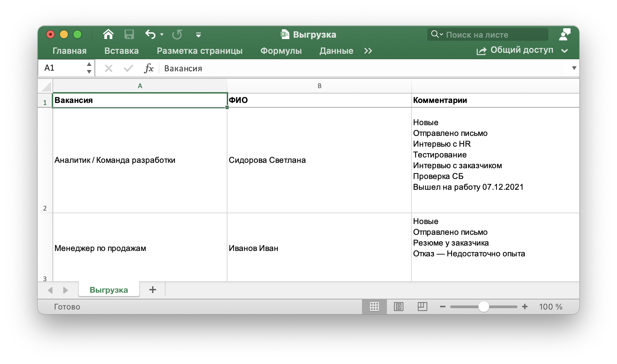Image resolution: width=617 pixels, height=364 pixels.
Task: Select the Выгрузка sheet tab
Action: 109,290
